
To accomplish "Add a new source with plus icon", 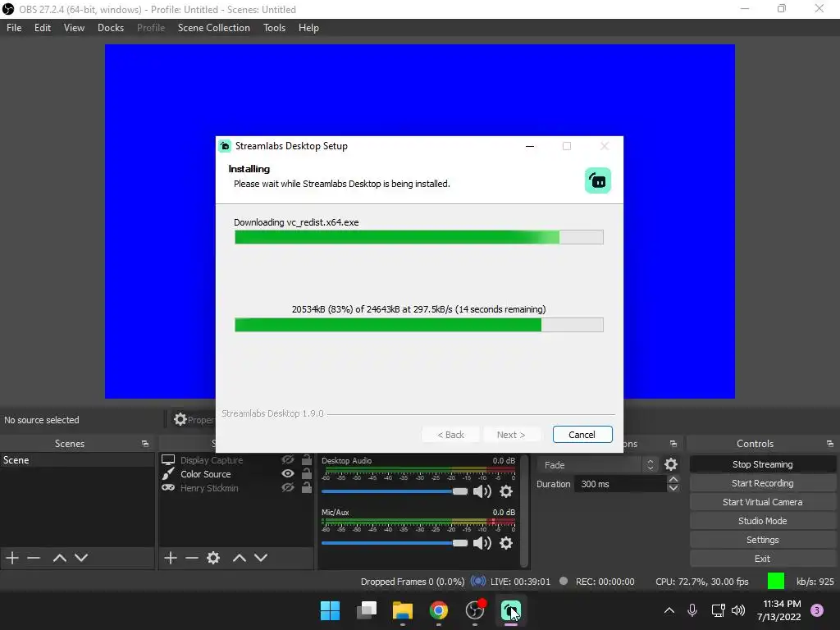I will pyautogui.click(x=171, y=558).
